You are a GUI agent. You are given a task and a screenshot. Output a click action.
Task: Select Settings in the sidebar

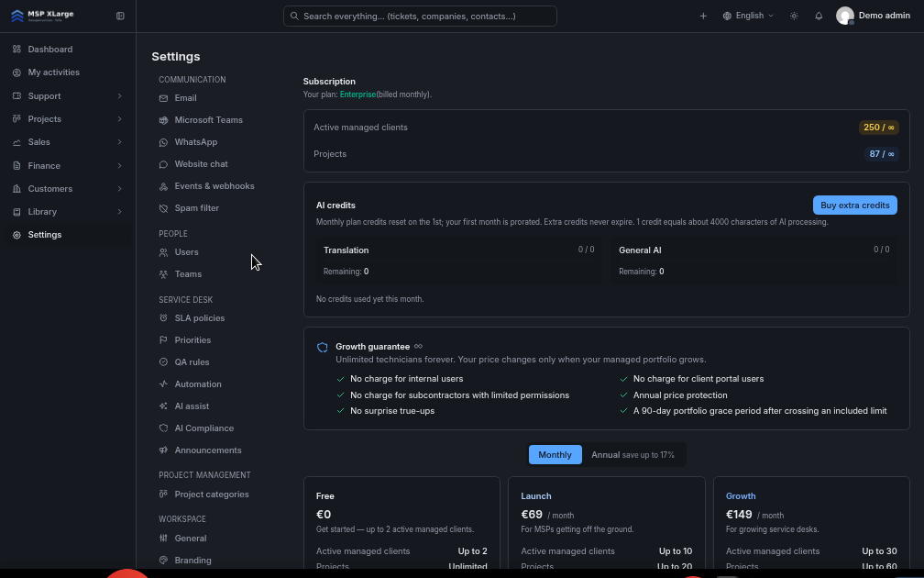tap(68, 235)
